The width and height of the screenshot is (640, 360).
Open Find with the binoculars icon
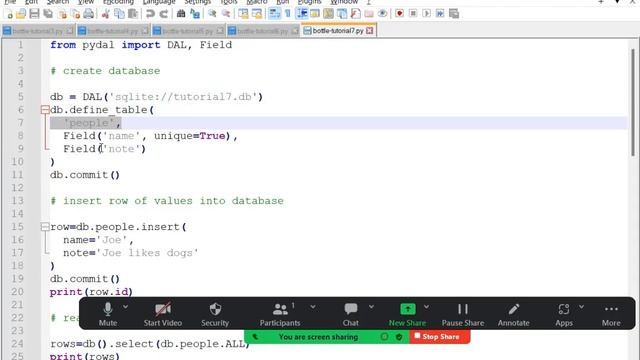[181, 14]
